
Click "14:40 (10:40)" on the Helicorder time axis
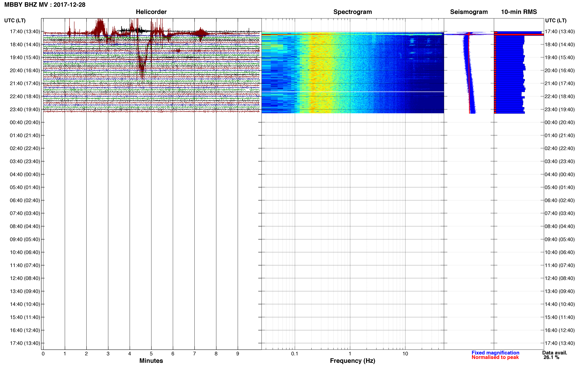coord(25,304)
